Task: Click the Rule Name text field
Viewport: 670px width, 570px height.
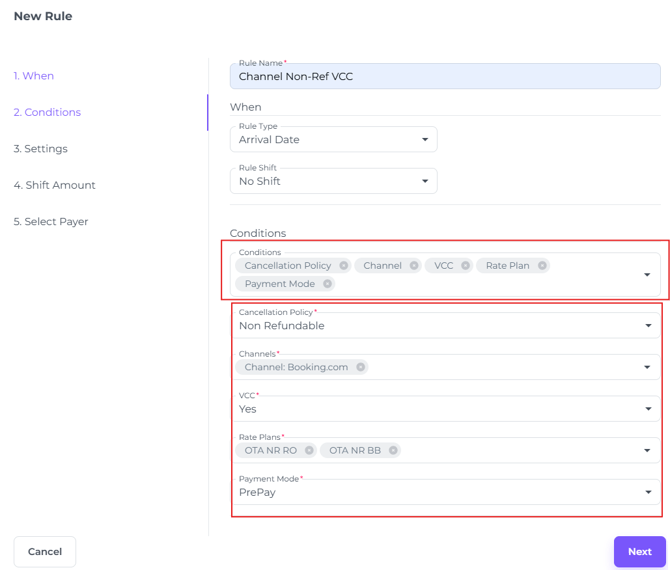Action: pos(445,77)
